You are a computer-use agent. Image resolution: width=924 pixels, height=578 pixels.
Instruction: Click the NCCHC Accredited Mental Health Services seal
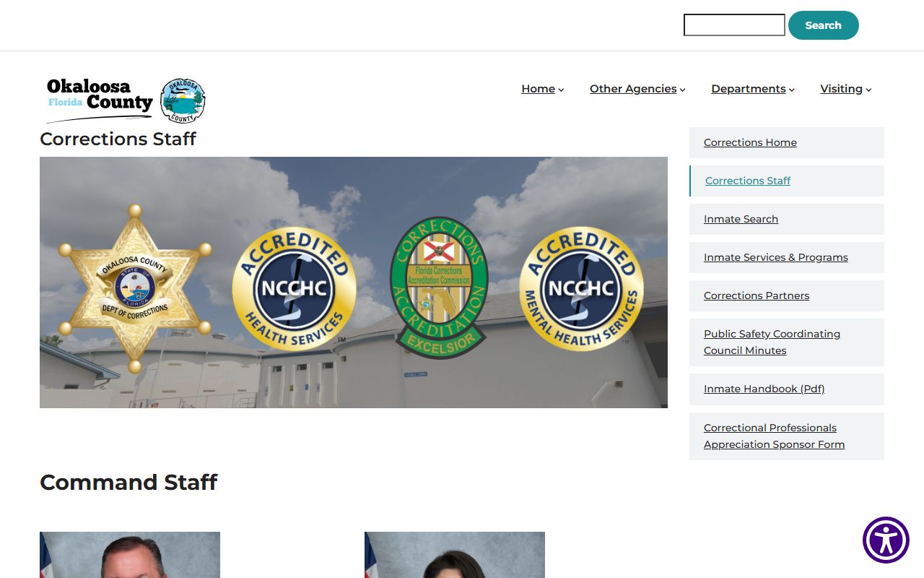click(x=581, y=289)
